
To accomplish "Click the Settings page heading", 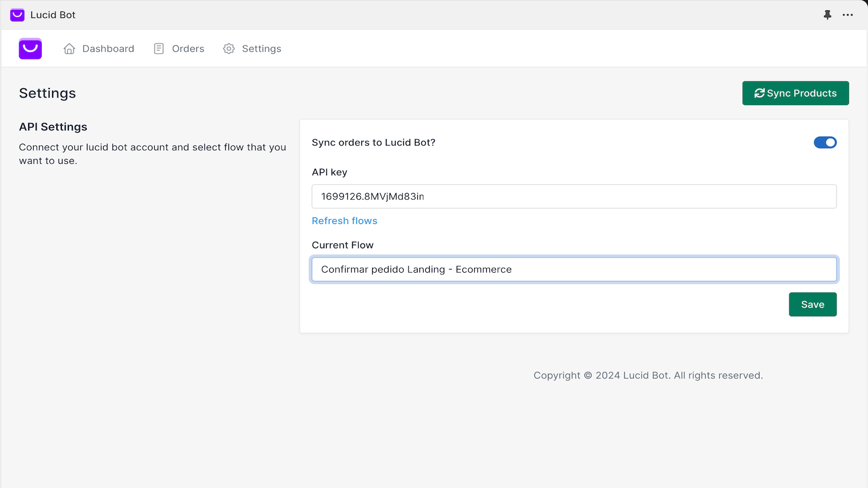I will point(48,93).
